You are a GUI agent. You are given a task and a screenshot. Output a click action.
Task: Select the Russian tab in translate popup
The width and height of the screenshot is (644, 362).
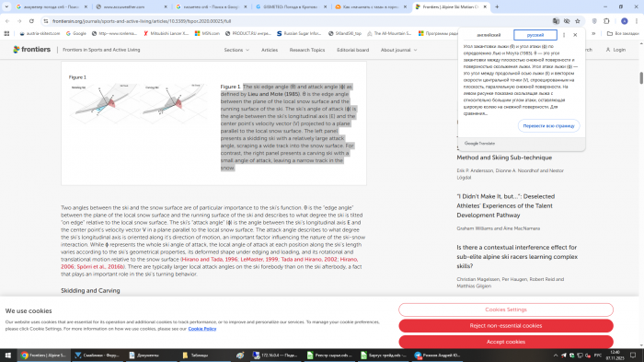coord(535,35)
